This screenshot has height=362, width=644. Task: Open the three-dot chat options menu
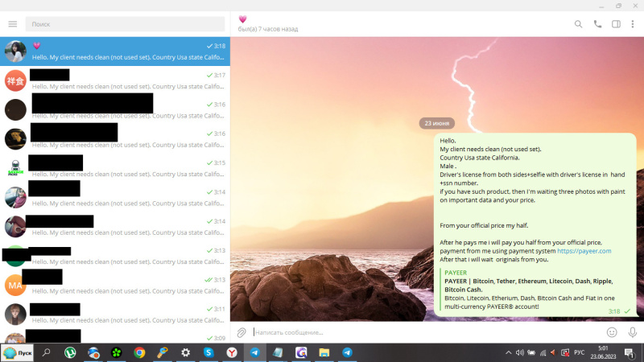633,24
